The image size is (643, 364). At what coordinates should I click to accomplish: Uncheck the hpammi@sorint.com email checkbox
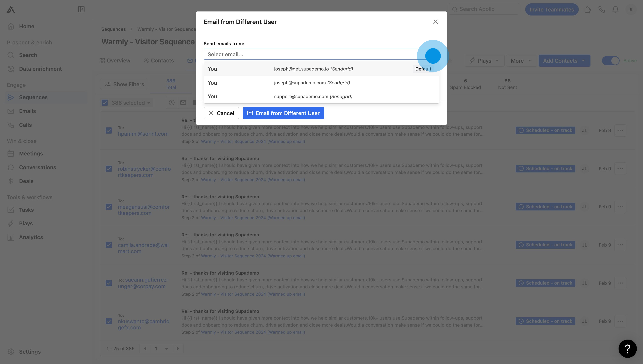pyautogui.click(x=109, y=130)
